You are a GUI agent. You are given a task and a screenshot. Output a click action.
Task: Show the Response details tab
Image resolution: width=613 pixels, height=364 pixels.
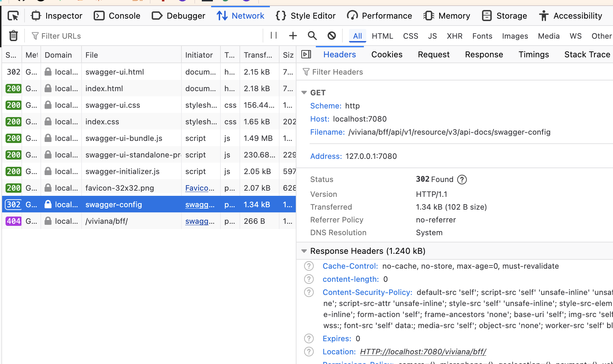(x=484, y=55)
